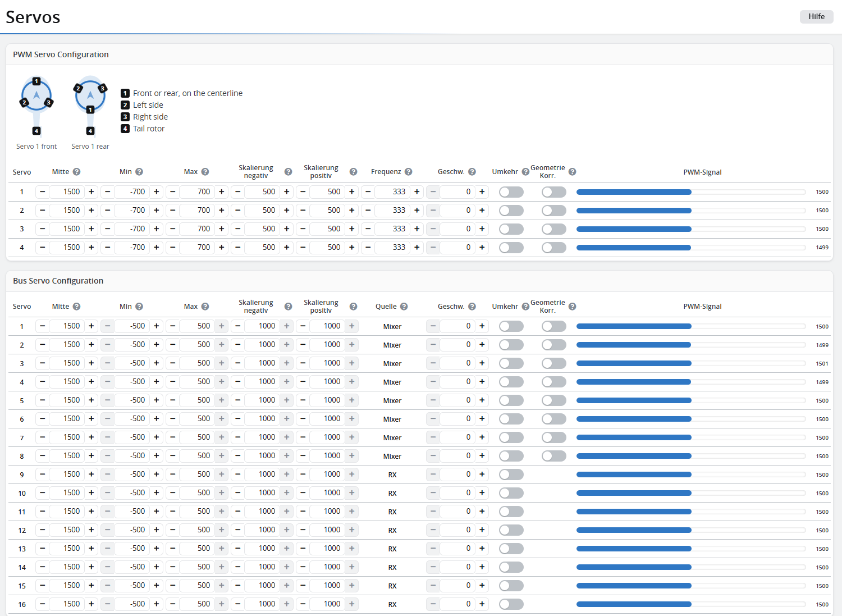842x616 pixels.
Task: Focus the Frequenz field for PWM servo 4
Action: (392, 248)
